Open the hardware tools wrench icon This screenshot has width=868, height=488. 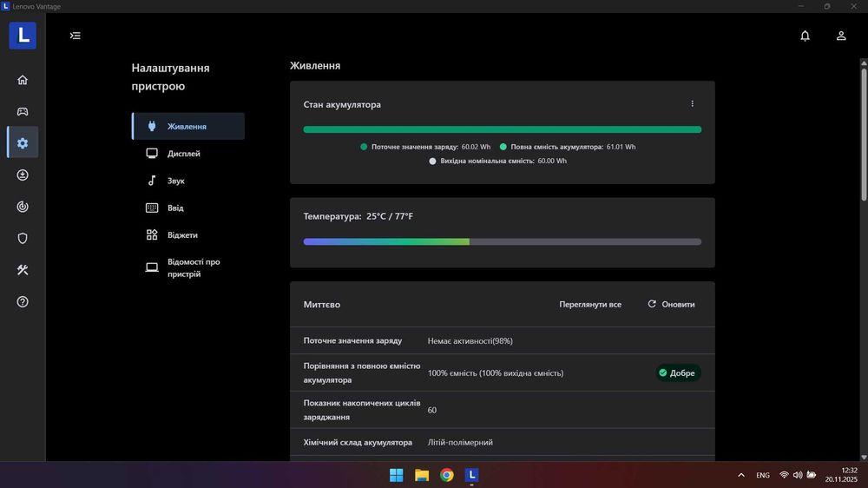point(23,270)
